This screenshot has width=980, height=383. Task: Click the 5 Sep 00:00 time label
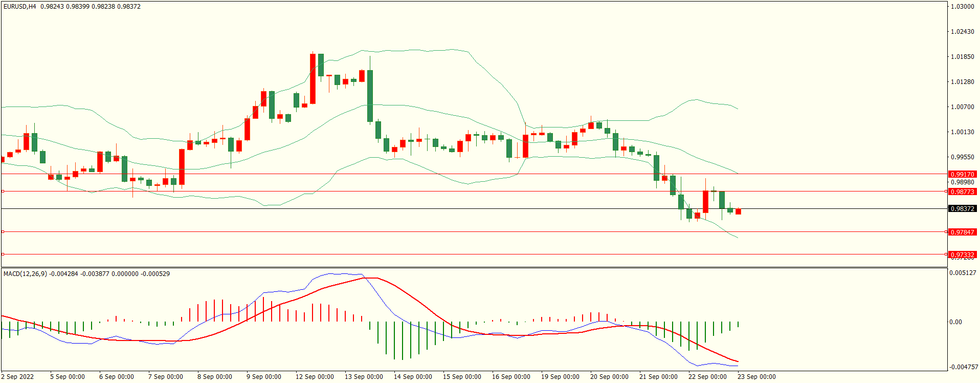[x=68, y=377]
